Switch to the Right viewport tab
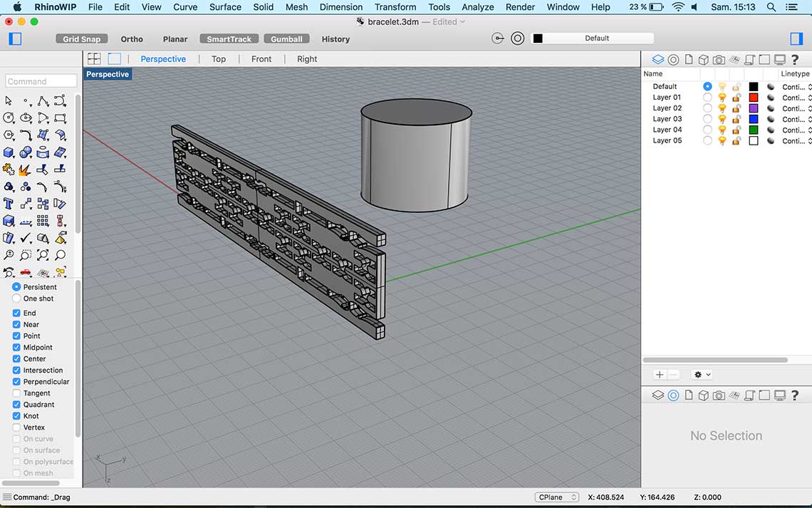Viewport: 812px width, 508px height. pyautogui.click(x=307, y=59)
